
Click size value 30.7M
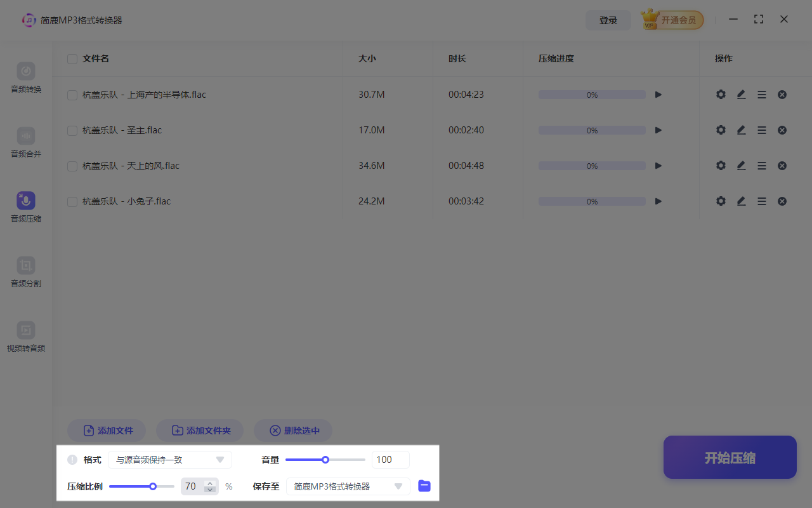pos(372,95)
